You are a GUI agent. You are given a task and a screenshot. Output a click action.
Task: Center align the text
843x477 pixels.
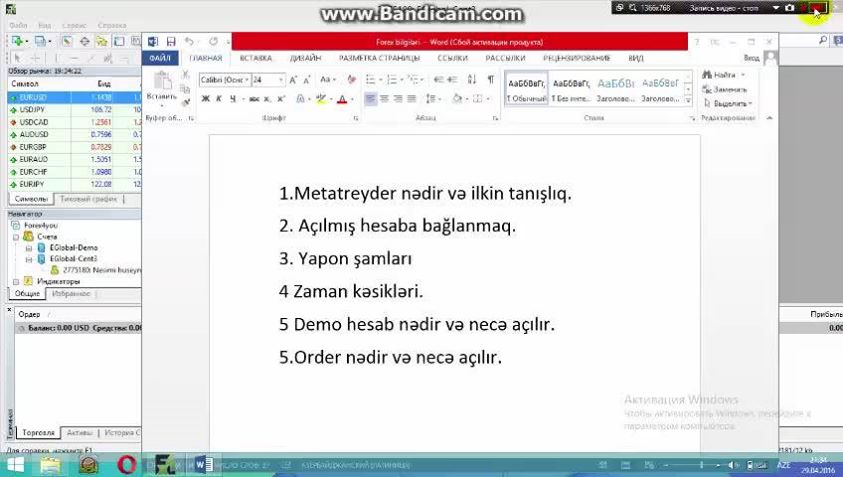(x=384, y=99)
